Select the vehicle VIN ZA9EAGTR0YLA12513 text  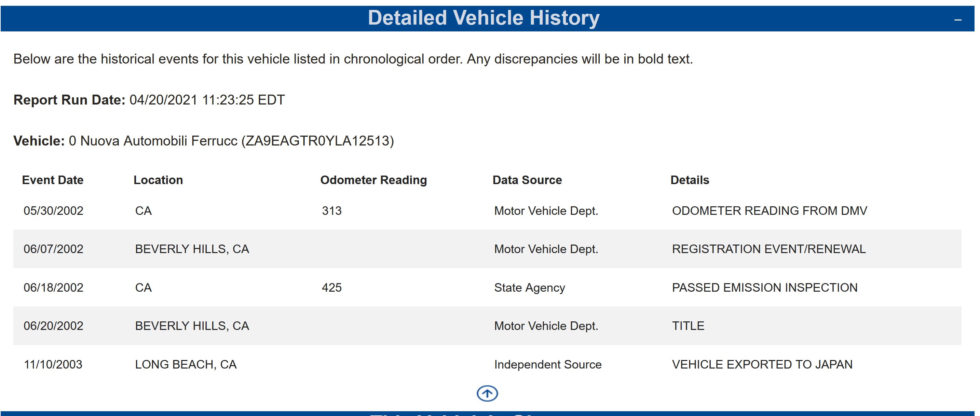coord(318,141)
